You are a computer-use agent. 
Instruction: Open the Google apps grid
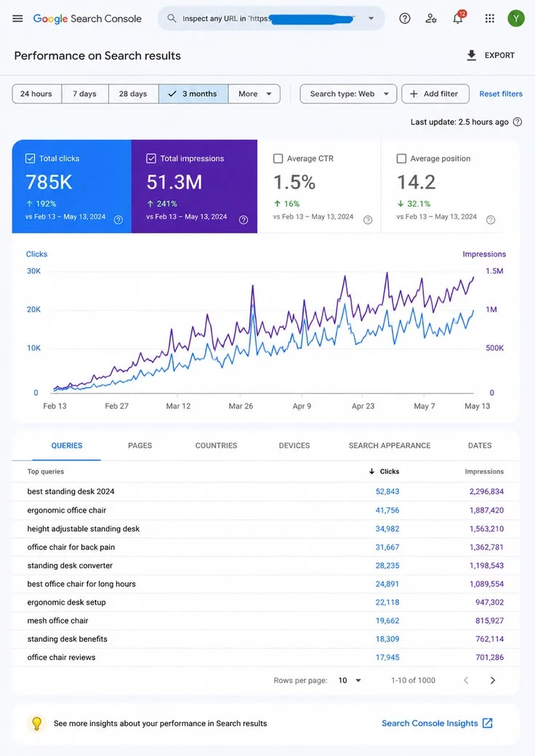[x=490, y=18]
